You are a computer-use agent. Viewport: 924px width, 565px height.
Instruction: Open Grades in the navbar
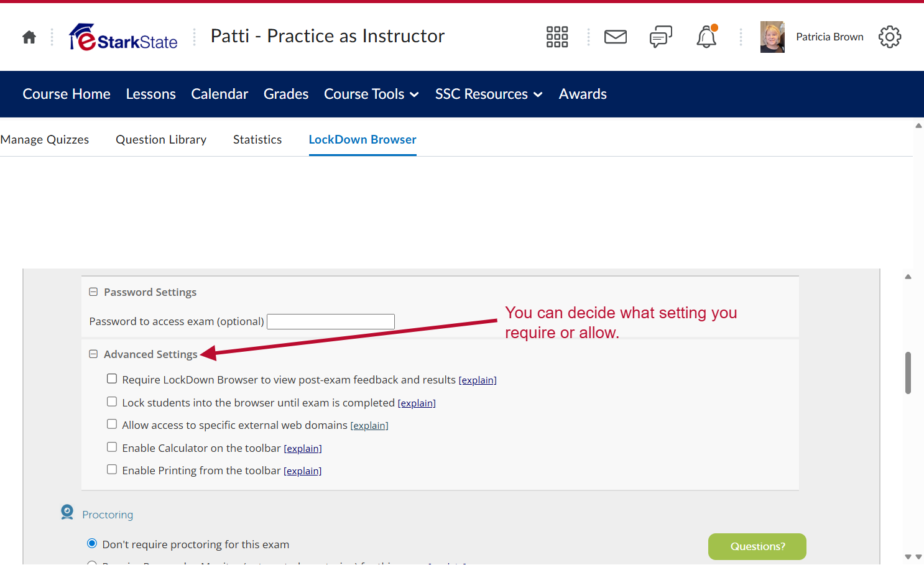[286, 94]
